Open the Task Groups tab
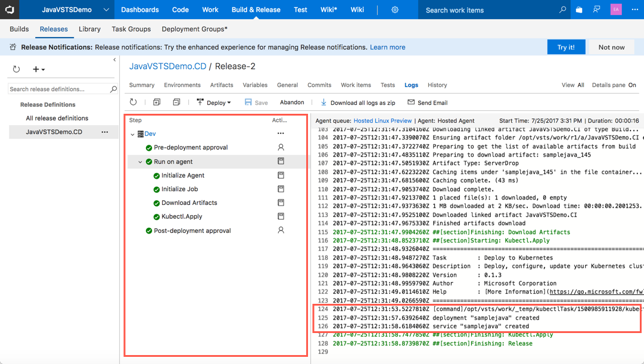 [131, 29]
